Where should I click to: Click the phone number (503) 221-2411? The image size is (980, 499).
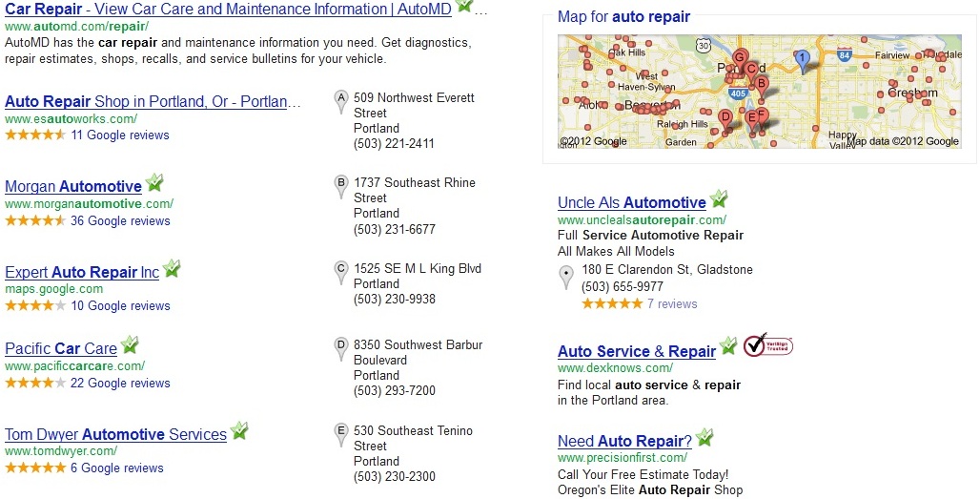point(394,143)
